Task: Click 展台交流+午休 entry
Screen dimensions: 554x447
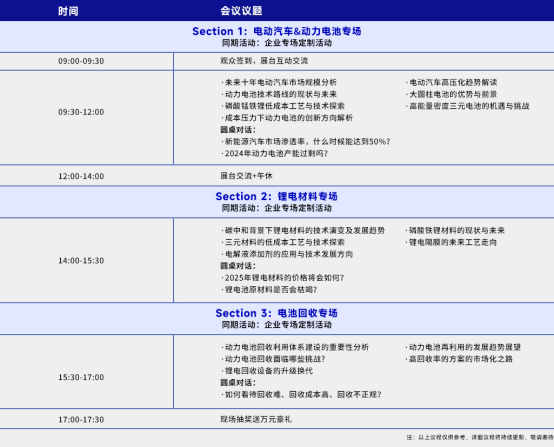Action: 246,176
